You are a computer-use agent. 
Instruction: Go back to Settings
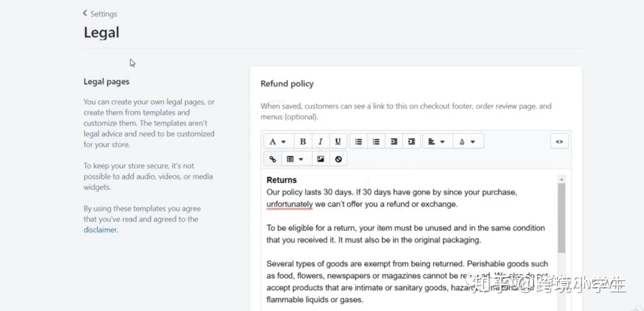pyautogui.click(x=100, y=14)
